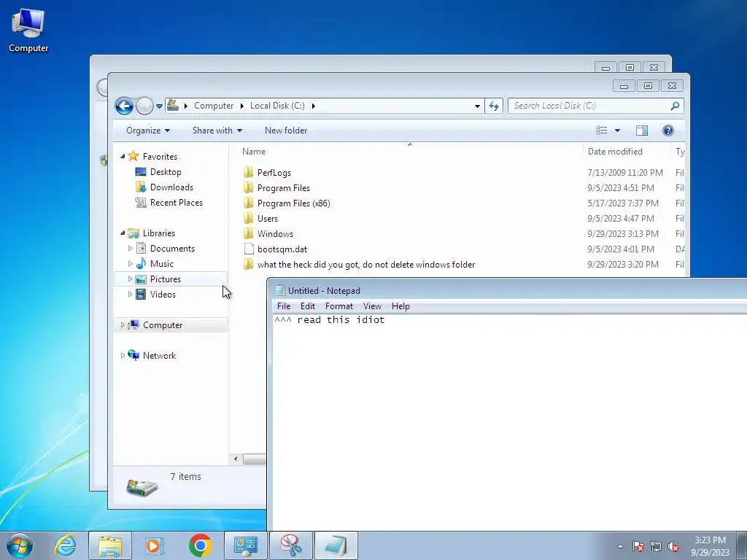Click the Videos library icon
747x560 pixels.
[141, 295]
